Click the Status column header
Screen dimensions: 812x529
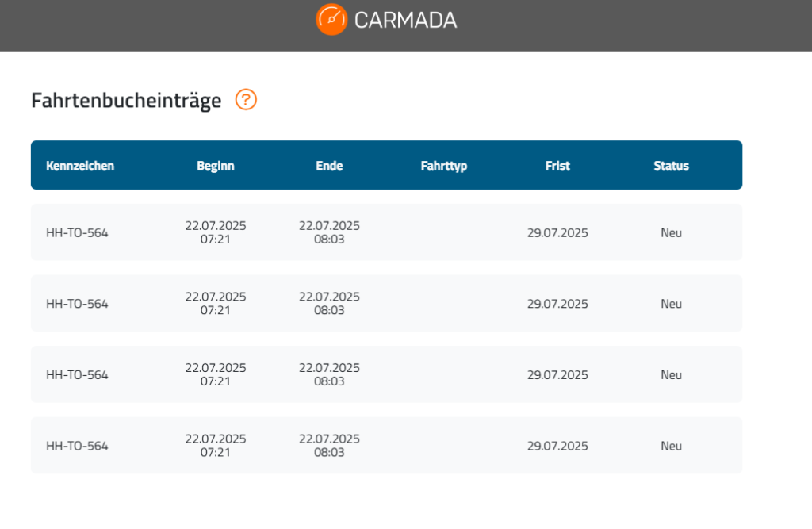click(671, 165)
